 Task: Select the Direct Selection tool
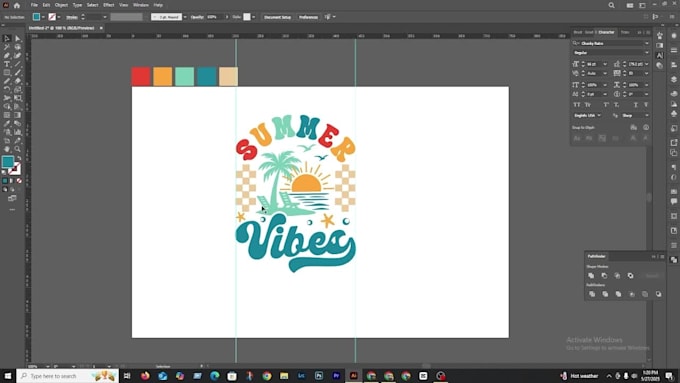[18, 39]
